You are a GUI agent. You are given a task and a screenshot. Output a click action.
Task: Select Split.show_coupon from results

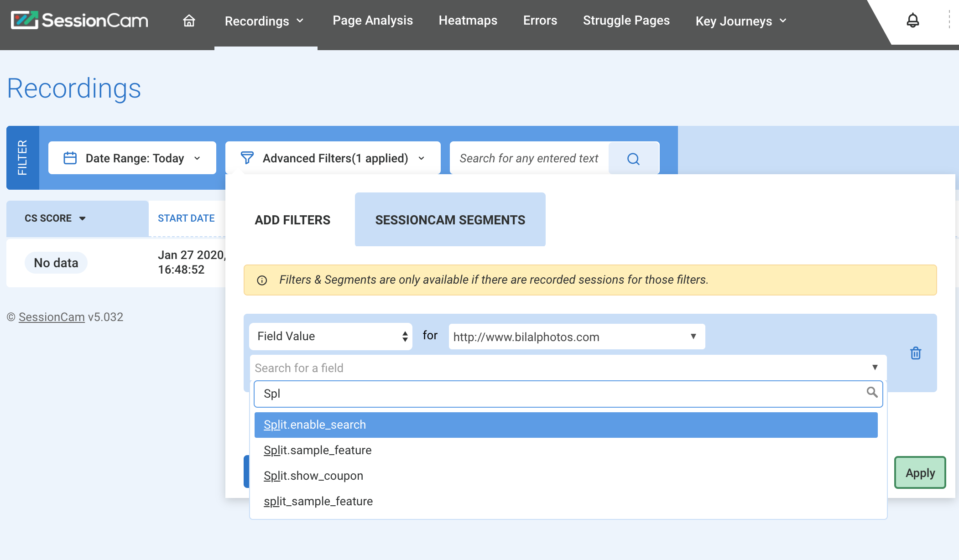(x=313, y=476)
